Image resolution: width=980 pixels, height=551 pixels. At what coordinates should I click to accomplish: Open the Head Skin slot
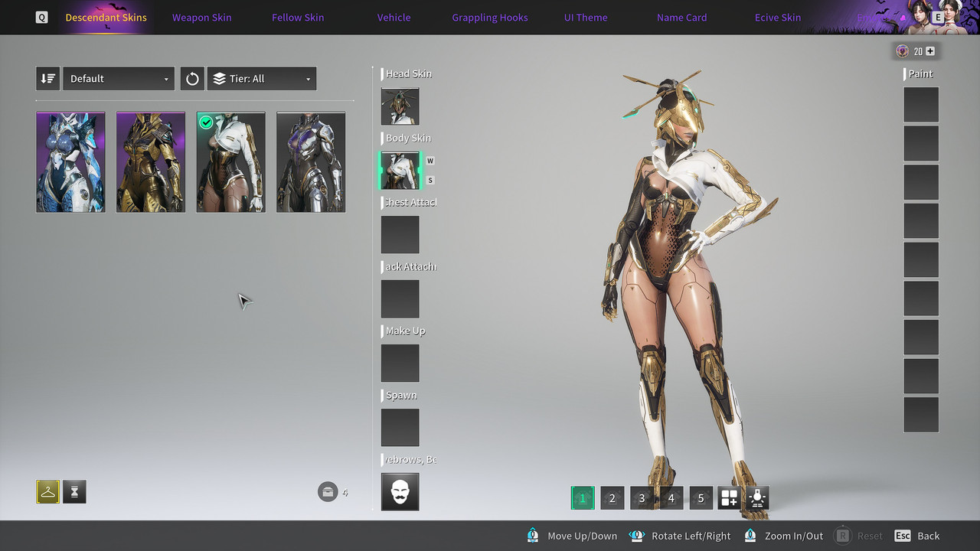pos(400,106)
